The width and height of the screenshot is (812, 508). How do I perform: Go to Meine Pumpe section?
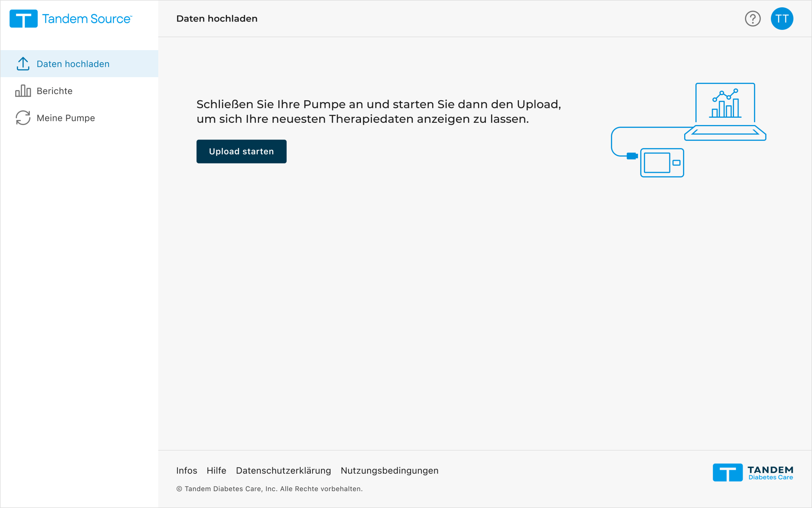[x=66, y=118]
